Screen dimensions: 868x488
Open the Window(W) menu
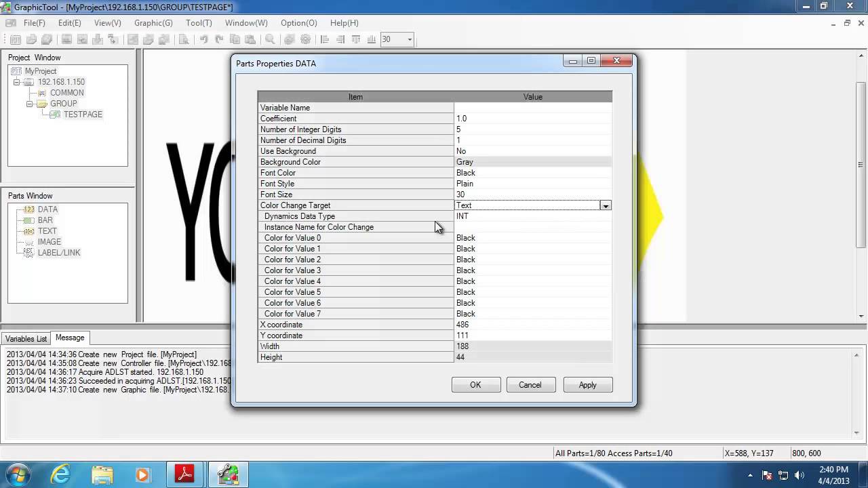tap(246, 23)
